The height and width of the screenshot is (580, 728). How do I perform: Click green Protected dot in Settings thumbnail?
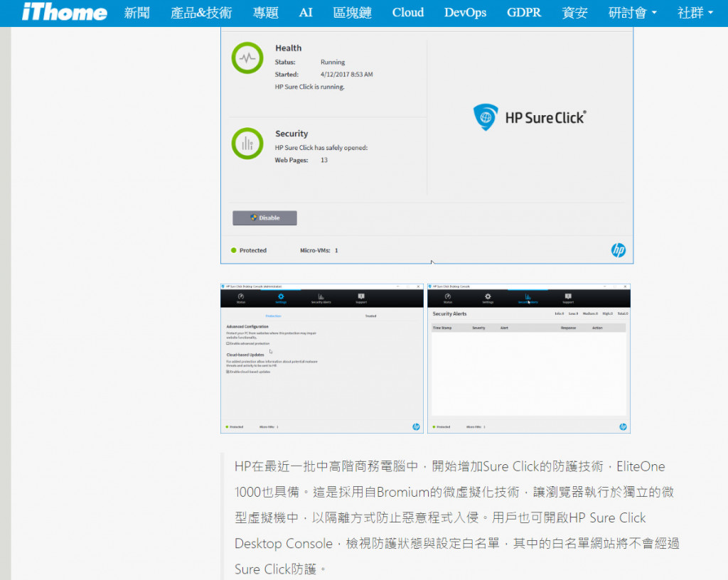click(x=227, y=427)
